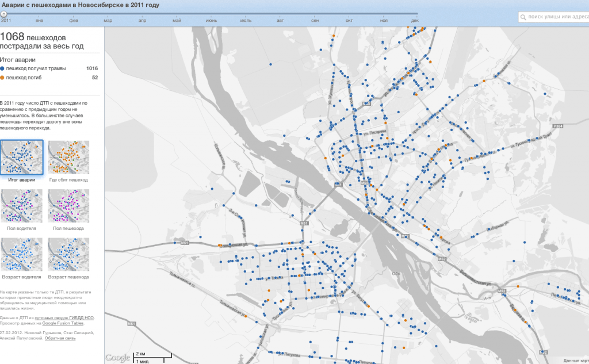Click orange dot legend 'пешеход погиб'
Image resolution: width=589 pixels, height=364 pixels.
pyautogui.click(x=24, y=77)
